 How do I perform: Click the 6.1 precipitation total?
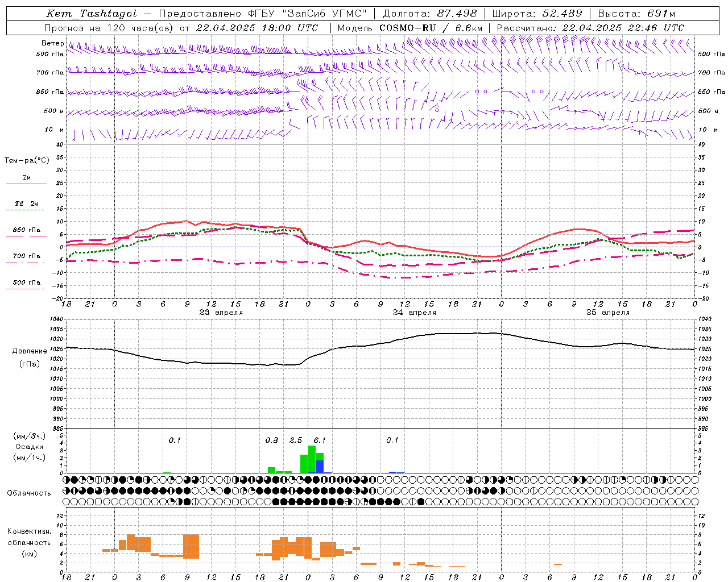tap(320, 440)
